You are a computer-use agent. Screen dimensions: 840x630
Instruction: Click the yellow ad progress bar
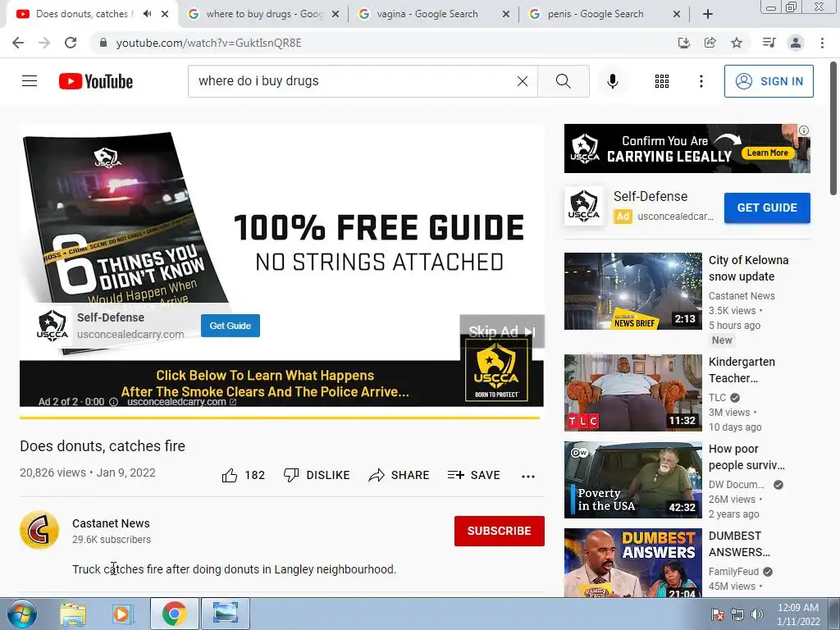280,418
